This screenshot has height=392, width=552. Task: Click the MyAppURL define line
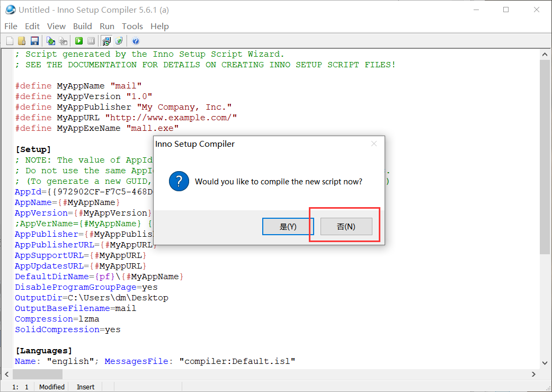(x=126, y=118)
